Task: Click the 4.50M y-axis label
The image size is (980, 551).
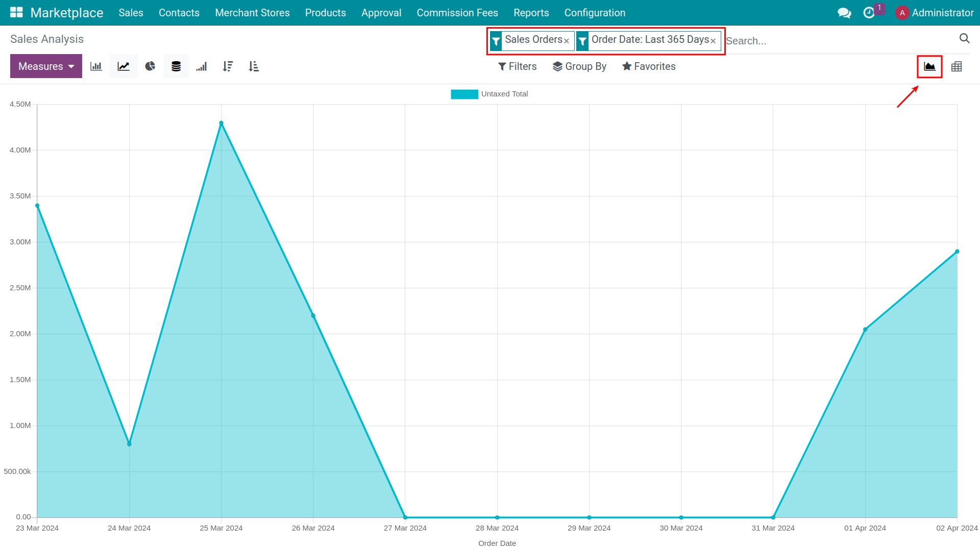Action: tap(20, 104)
